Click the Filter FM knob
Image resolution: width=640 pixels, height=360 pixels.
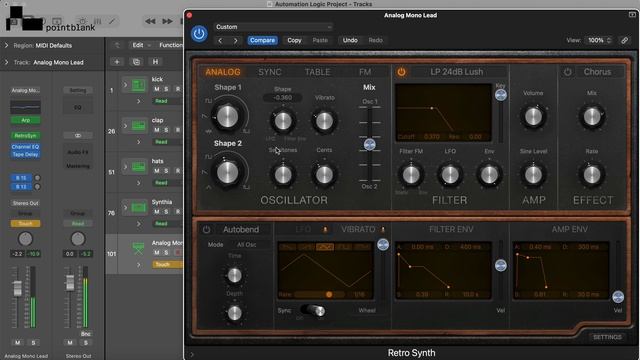(411, 175)
